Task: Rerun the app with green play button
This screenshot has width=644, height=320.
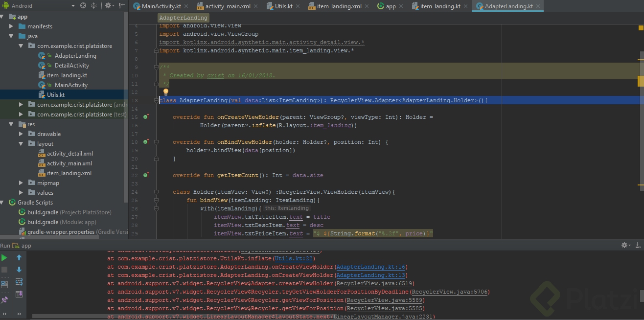Action: (4, 257)
